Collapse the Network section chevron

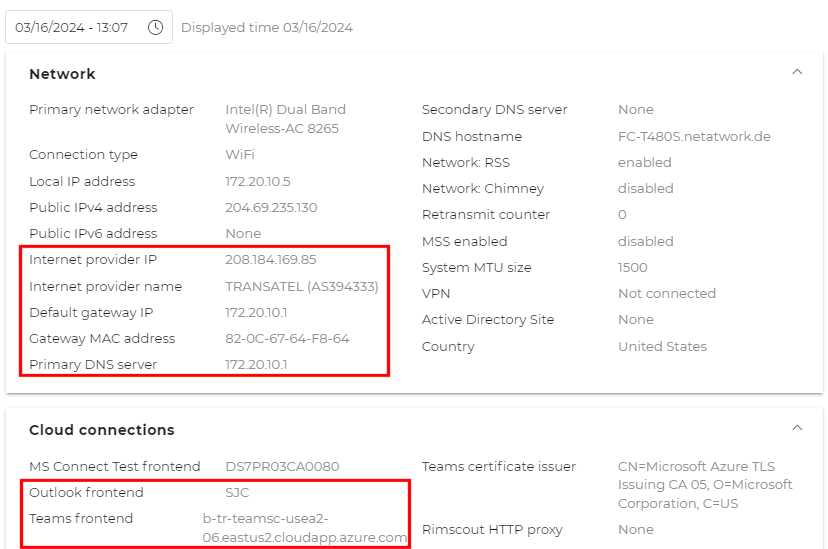(797, 72)
